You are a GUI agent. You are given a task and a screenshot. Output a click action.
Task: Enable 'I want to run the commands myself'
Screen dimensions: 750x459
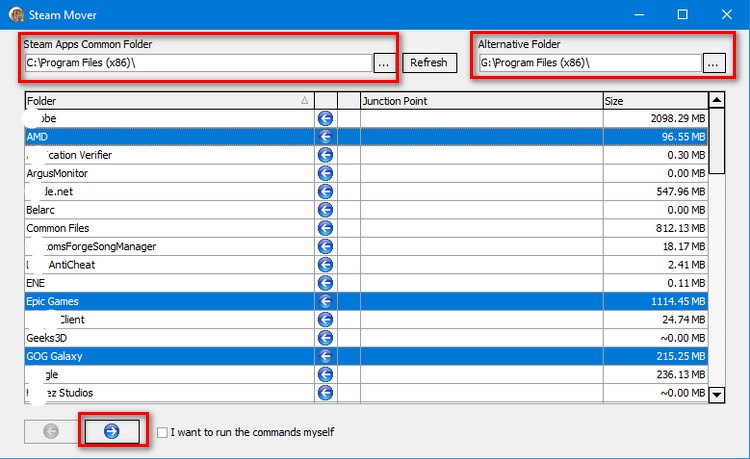click(x=162, y=432)
